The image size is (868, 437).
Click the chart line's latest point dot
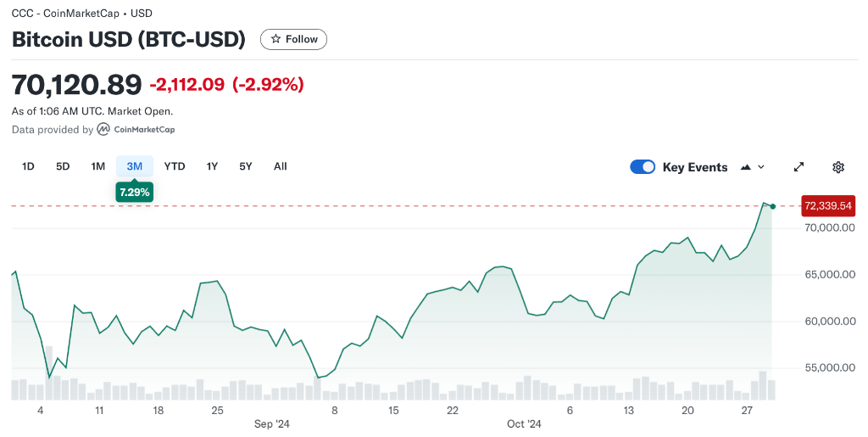tap(773, 206)
